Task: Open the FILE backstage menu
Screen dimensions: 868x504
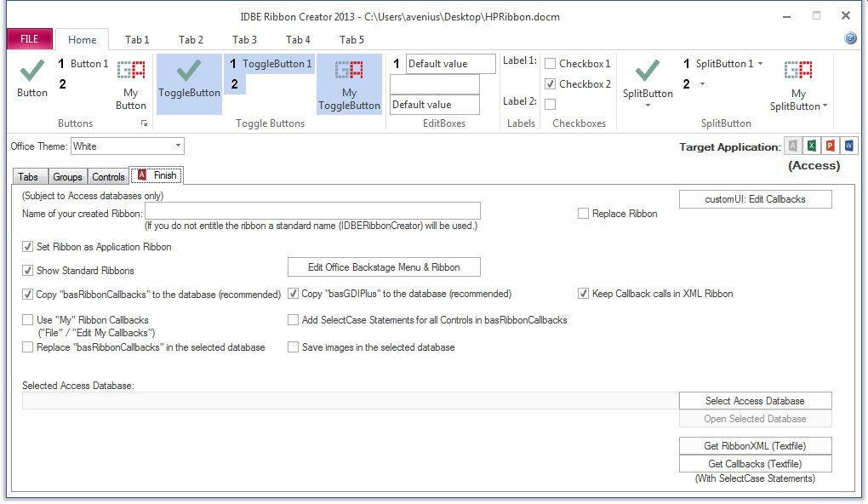Action: [29, 39]
